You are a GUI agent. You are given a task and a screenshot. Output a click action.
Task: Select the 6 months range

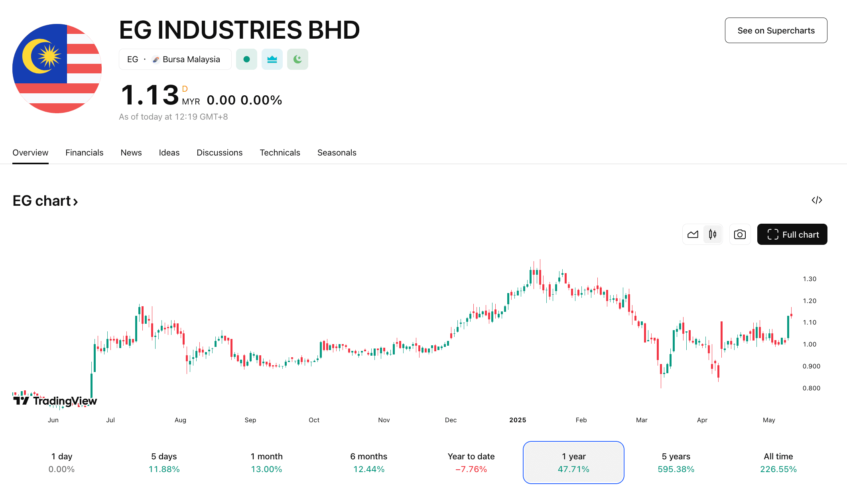coord(369,463)
